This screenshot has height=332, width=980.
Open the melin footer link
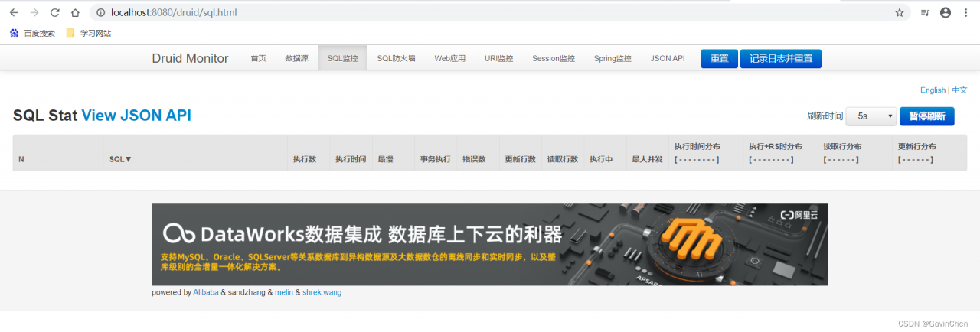pyautogui.click(x=284, y=292)
